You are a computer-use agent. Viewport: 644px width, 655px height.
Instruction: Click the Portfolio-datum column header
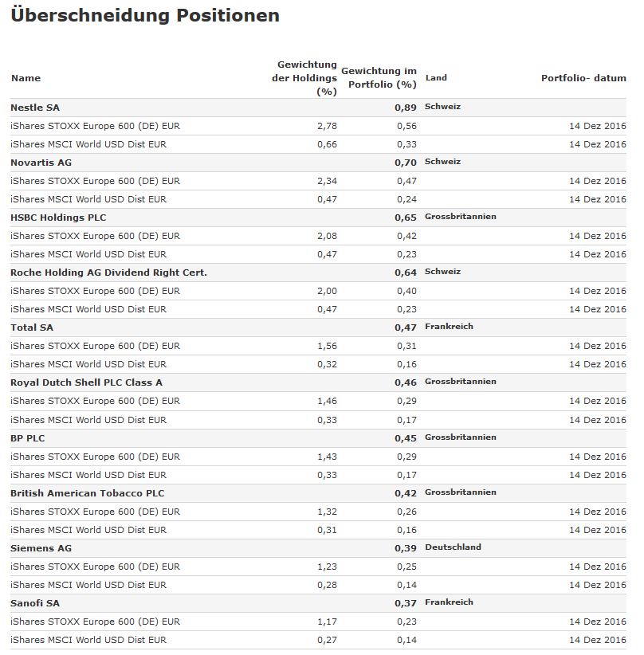pos(583,78)
